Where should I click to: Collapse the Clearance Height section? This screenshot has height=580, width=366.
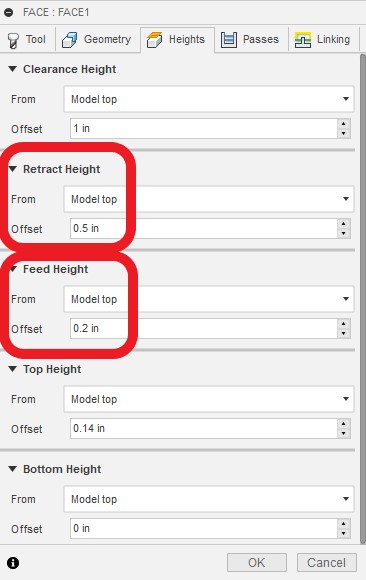[x=13, y=69]
